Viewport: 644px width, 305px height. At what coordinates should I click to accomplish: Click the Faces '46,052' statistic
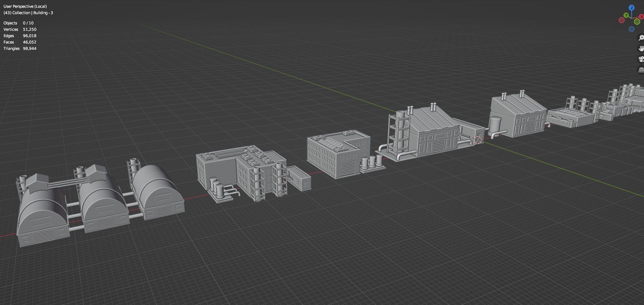pos(30,42)
